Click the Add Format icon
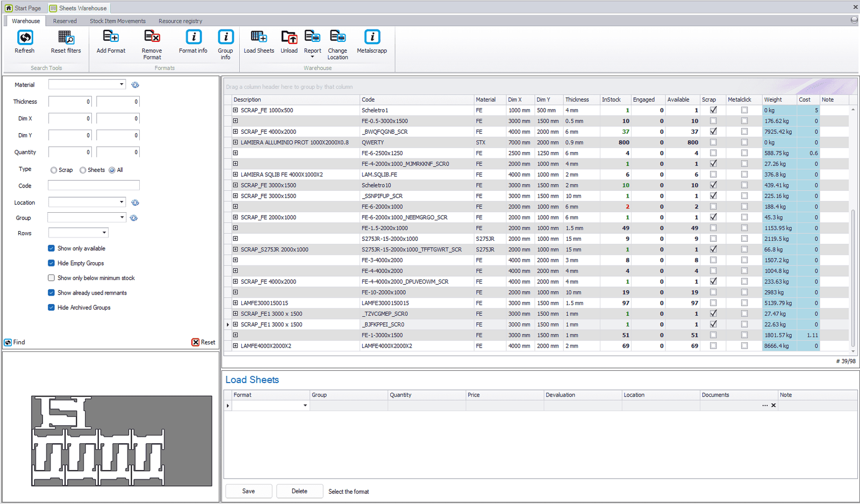This screenshot has width=860, height=504. (x=111, y=38)
